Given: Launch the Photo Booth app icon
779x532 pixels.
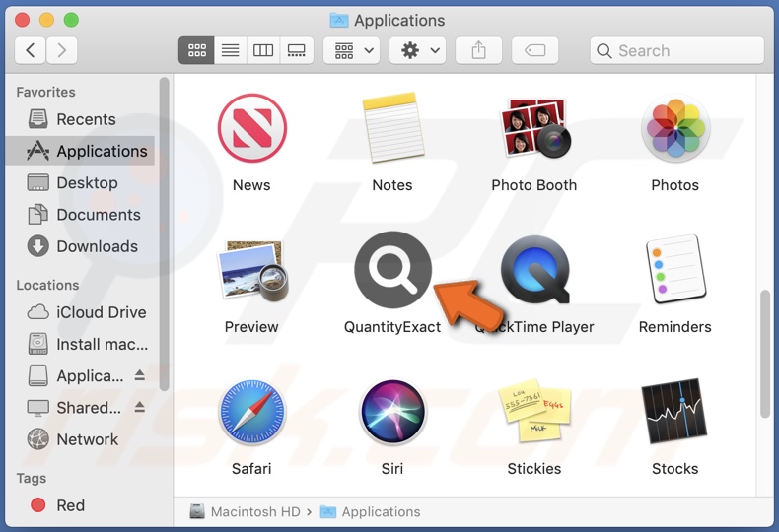Looking at the screenshot, I should point(534,127).
